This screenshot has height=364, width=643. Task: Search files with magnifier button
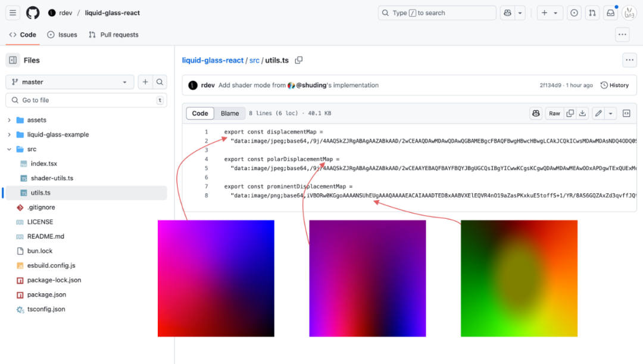(160, 82)
